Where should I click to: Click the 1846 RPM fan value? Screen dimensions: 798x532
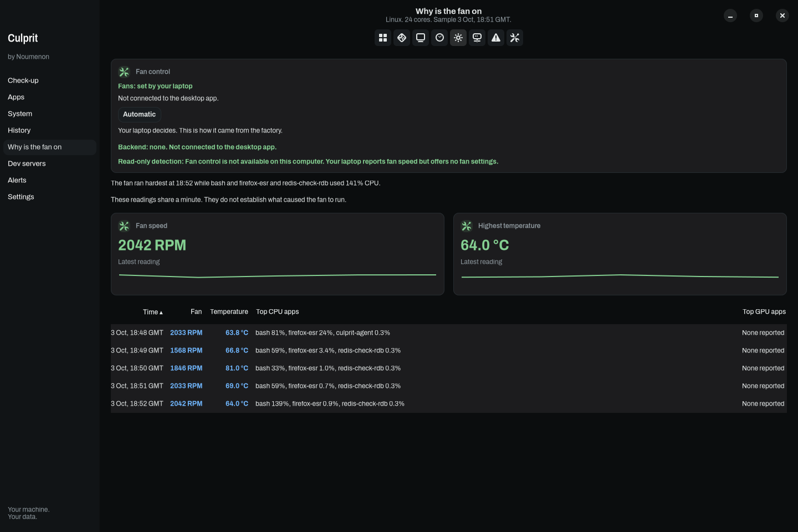(186, 368)
